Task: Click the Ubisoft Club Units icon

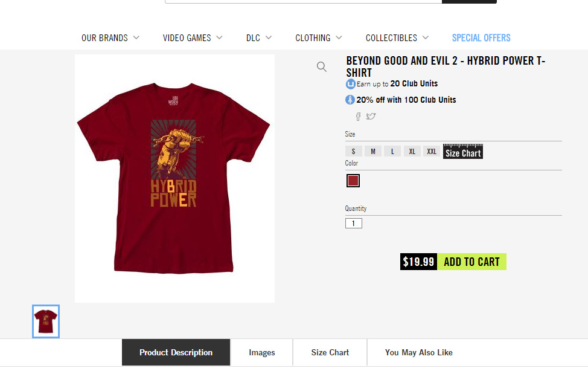Action: pyautogui.click(x=350, y=83)
